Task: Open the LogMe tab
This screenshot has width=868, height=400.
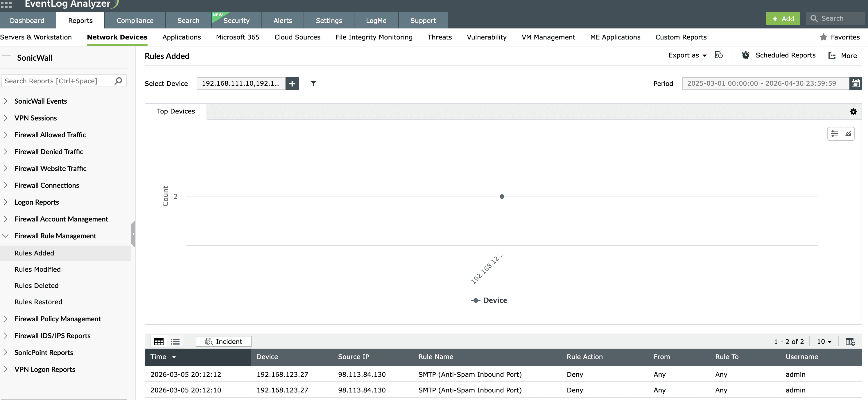Action: point(376,21)
